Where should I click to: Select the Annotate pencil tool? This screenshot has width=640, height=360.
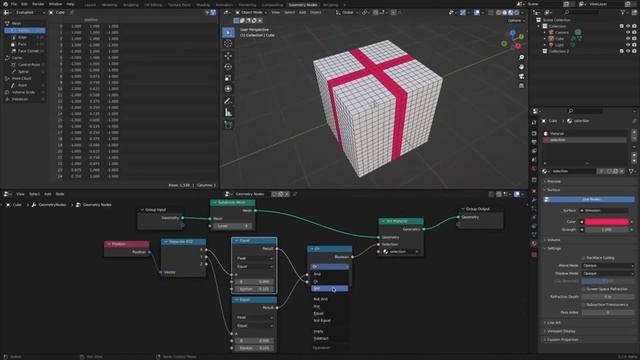tap(228, 101)
